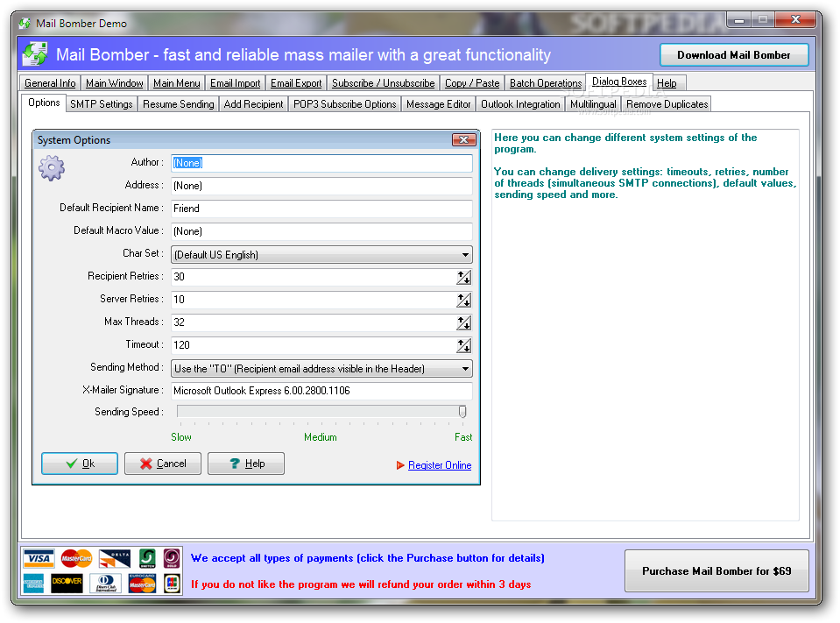The width and height of the screenshot is (840, 623).
Task: Click red arrow icon beside Register Online
Action: click(x=400, y=465)
